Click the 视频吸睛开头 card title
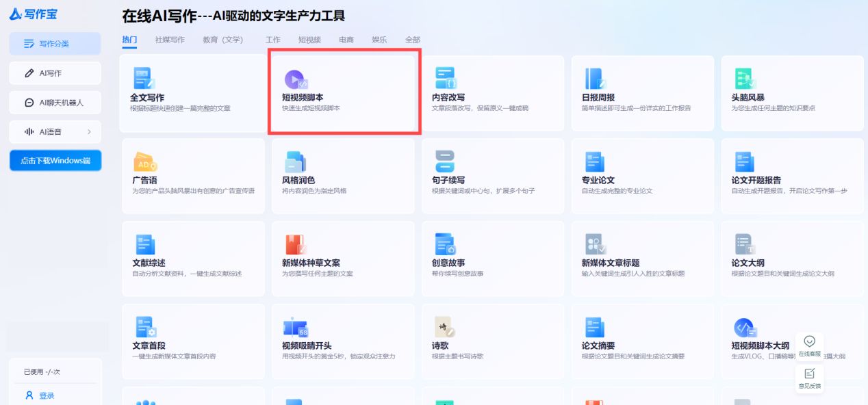Viewport: 868px width, 405px height. (x=307, y=346)
